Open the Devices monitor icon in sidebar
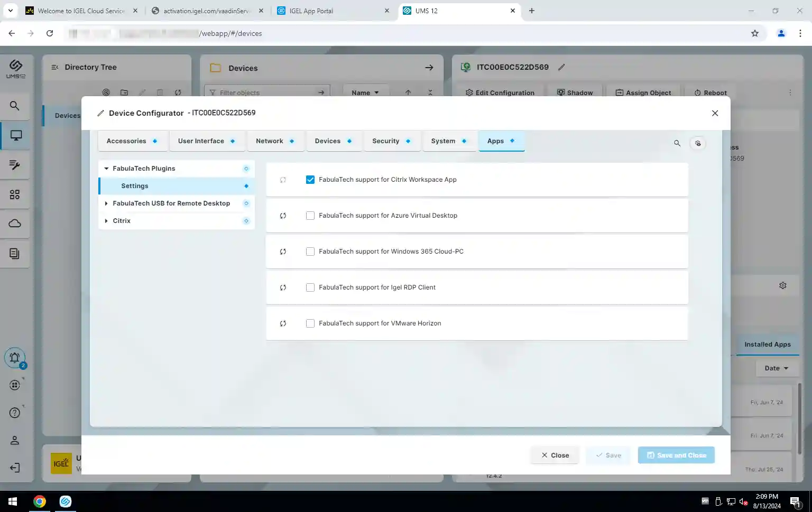The height and width of the screenshot is (512, 812). [x=15, y=136]
